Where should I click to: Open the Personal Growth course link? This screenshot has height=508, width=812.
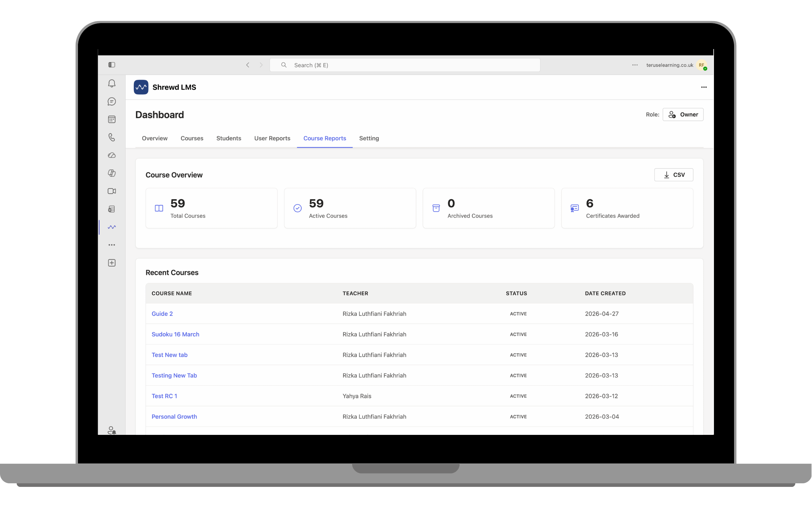(x=174, y=417)
